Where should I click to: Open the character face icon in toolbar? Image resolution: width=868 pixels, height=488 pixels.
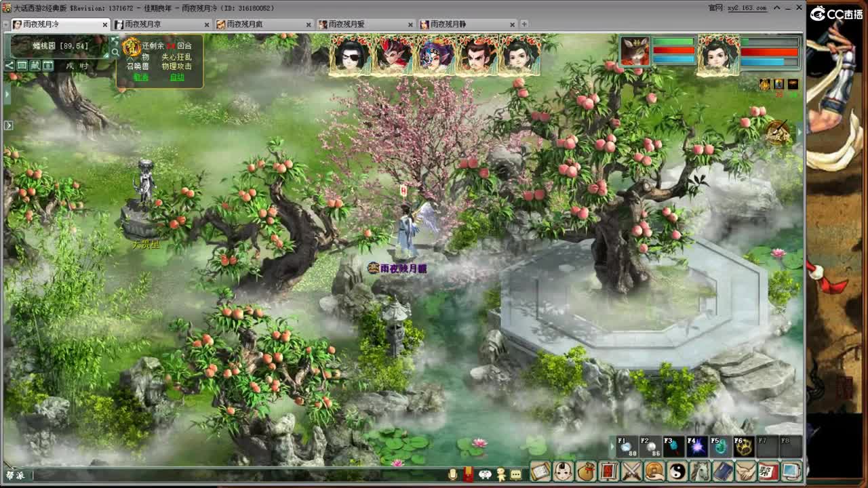[564, 470]
